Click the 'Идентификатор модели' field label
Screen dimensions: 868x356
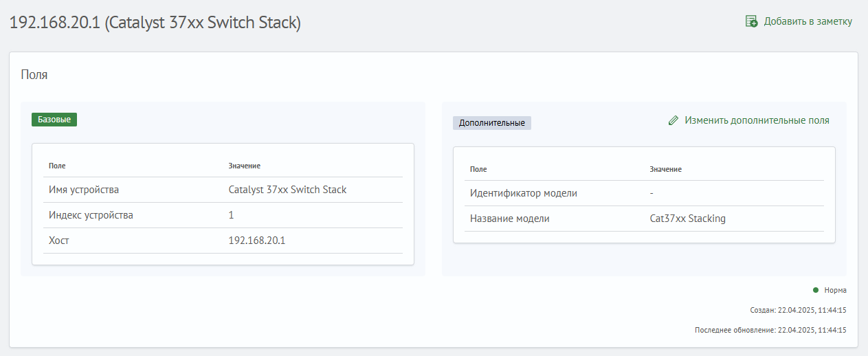click(x=524, y=193)
